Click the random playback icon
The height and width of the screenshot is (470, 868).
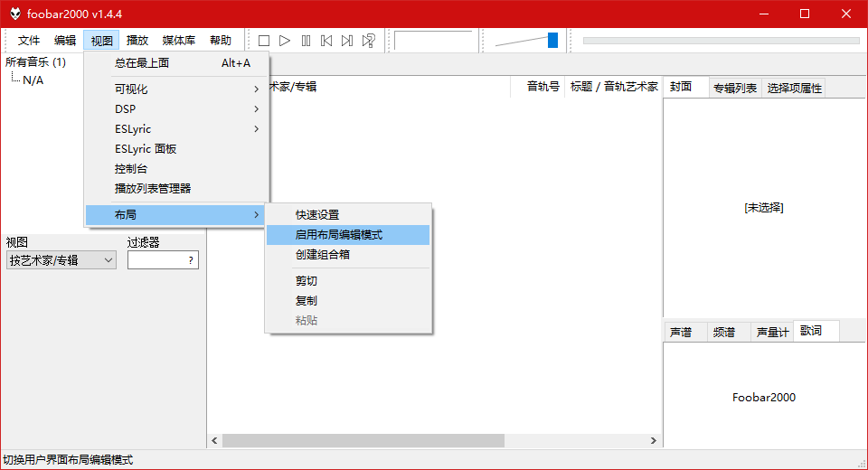368,41
